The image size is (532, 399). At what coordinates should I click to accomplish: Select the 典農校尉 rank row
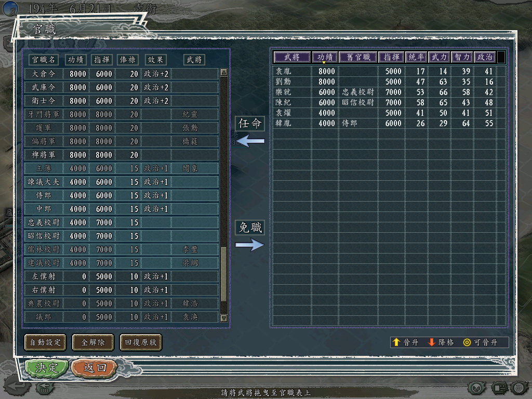coord(121,303)
